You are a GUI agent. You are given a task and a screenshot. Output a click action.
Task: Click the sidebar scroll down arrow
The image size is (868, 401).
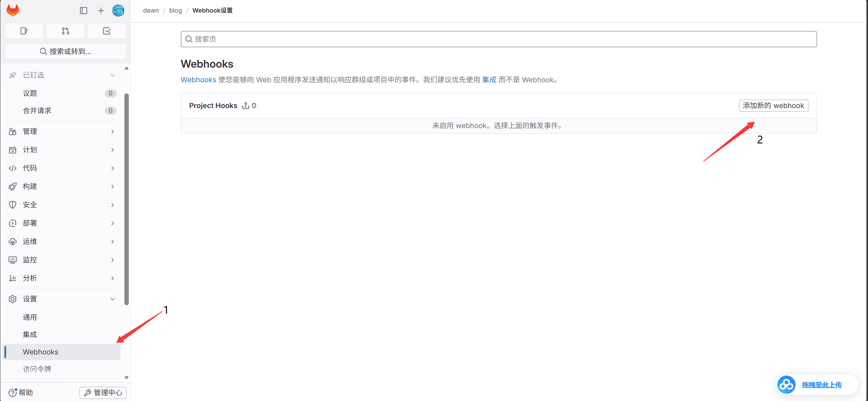tap(126, 378)
